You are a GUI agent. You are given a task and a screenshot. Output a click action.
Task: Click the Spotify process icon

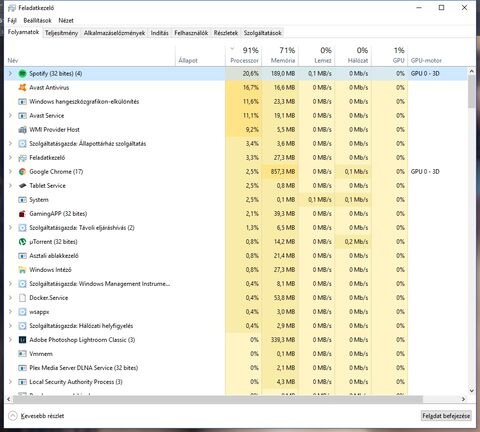click(22, 73)
